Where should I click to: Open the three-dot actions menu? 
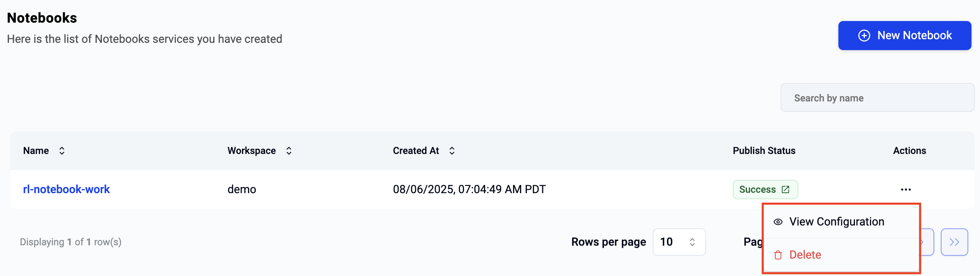906,190
